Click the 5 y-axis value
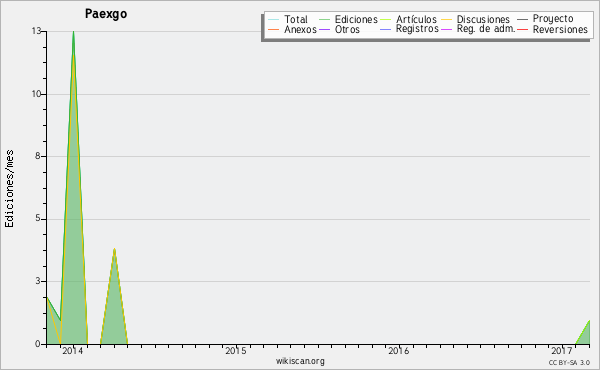Viewport: 600px width, 370px height. pyautogui.click(x=38, y=218)
